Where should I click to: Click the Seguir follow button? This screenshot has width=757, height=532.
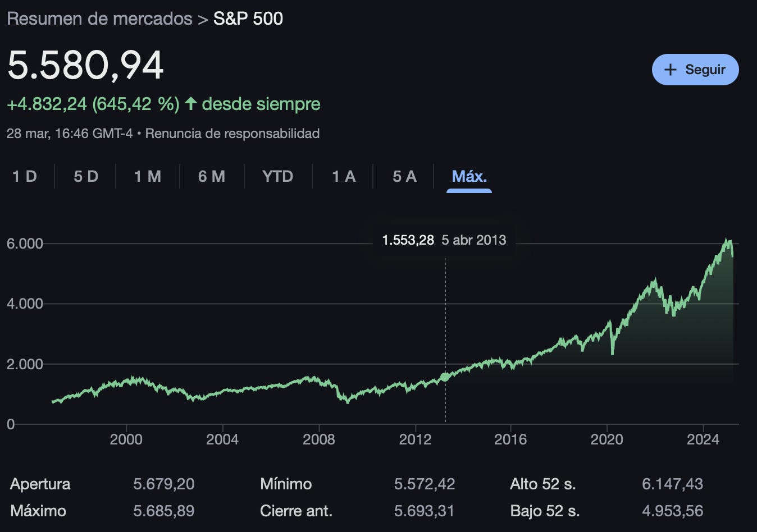click(x=695, y=70)
